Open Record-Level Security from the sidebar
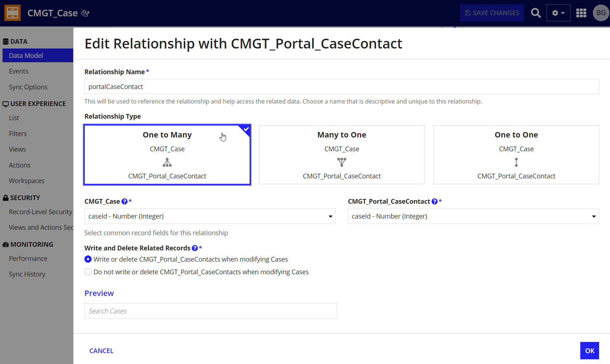Screen dimensions: 610x364 tap(40, 212)
